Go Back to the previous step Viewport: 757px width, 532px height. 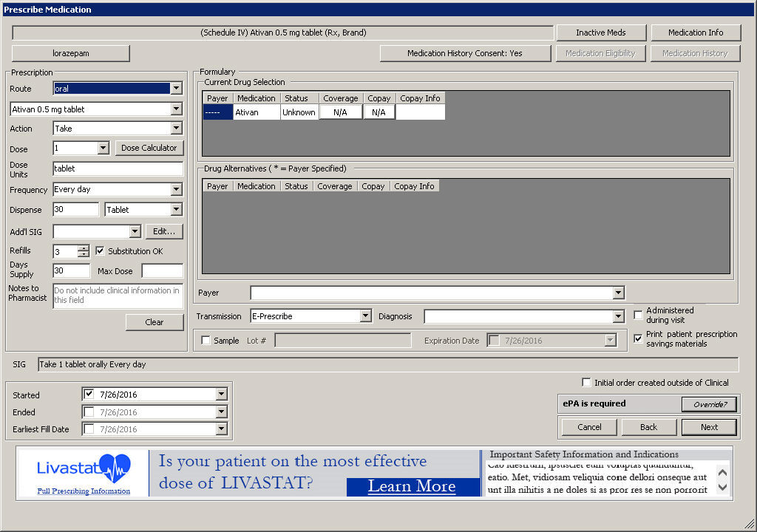coord(649,427)
